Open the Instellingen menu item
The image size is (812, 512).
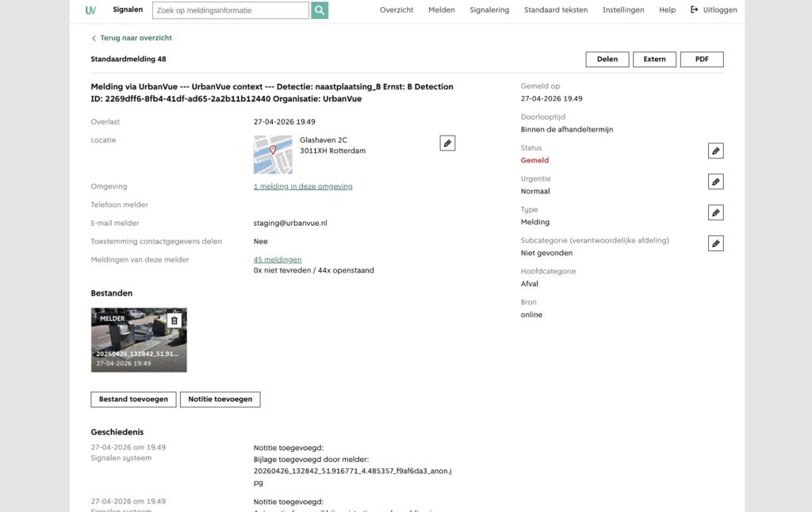pyautogui.click(x=623, y=10)
